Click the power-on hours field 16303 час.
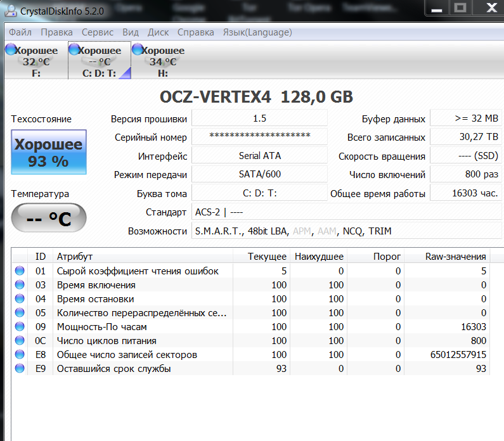The image size is (504, 441). point(465,193)
